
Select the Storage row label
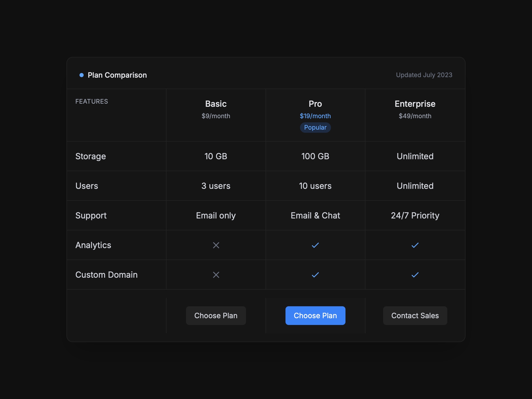tap(90, 156)
